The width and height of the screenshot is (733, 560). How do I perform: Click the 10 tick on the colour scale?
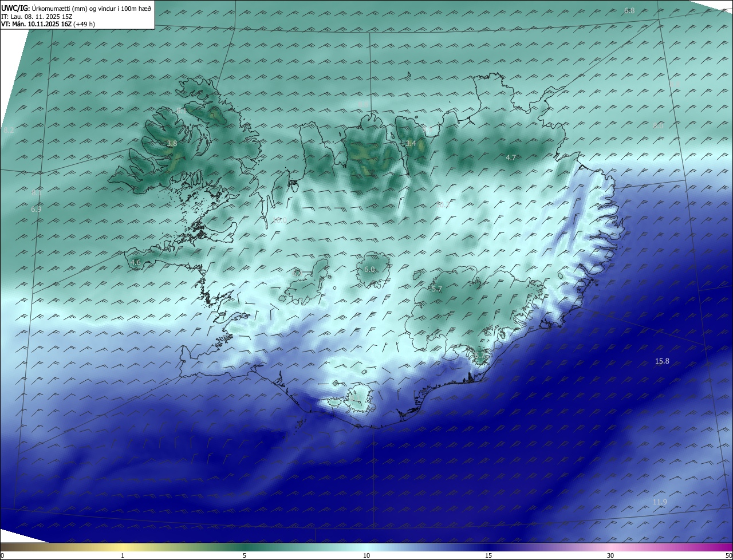tap(366, 555)
